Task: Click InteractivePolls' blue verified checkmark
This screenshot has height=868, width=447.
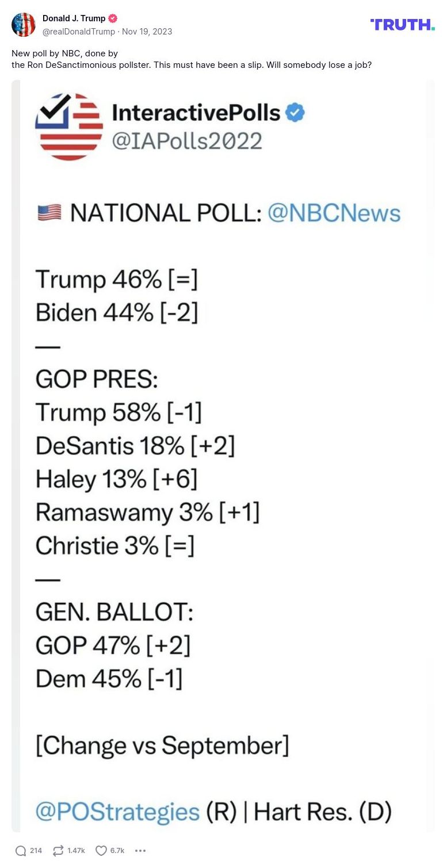Action: (x=294, y=113)
